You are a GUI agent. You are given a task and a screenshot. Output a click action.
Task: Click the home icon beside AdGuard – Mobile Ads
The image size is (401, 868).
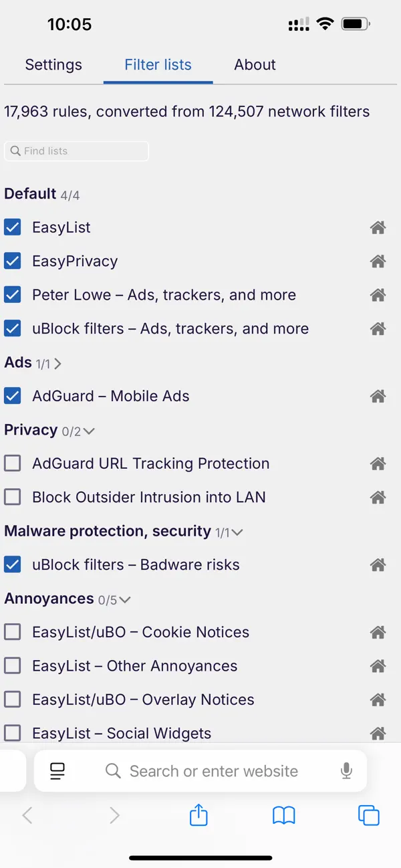point(378,396)
